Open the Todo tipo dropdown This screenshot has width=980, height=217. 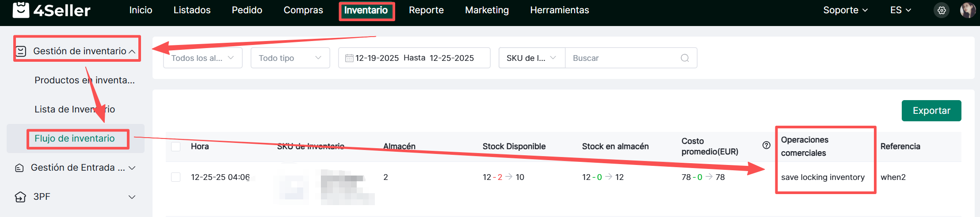290,58
